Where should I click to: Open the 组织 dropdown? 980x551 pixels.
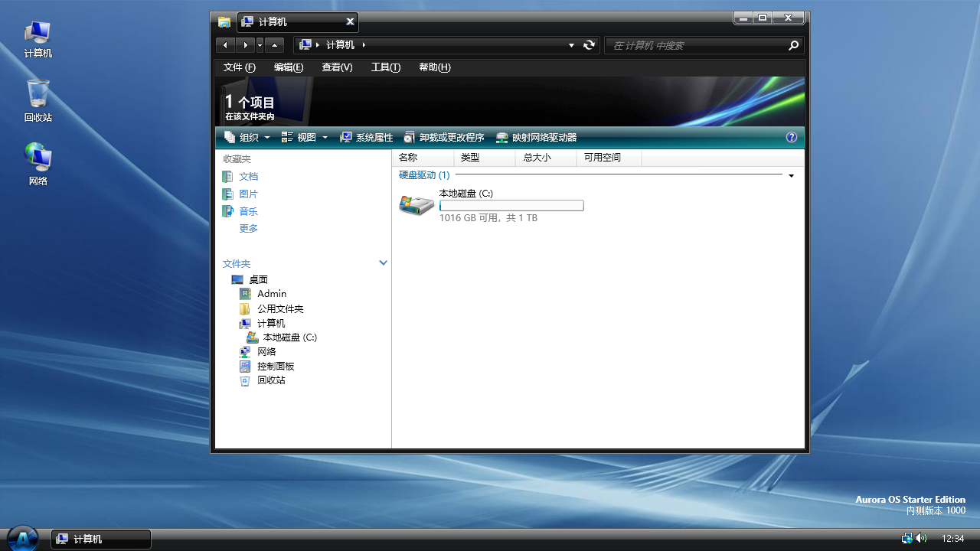tap(247, 138)
